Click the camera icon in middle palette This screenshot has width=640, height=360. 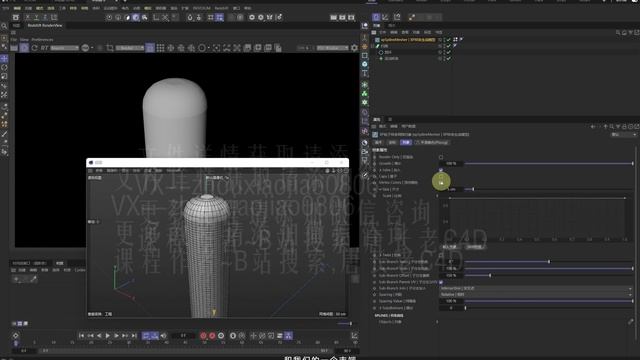pos(364,151)
